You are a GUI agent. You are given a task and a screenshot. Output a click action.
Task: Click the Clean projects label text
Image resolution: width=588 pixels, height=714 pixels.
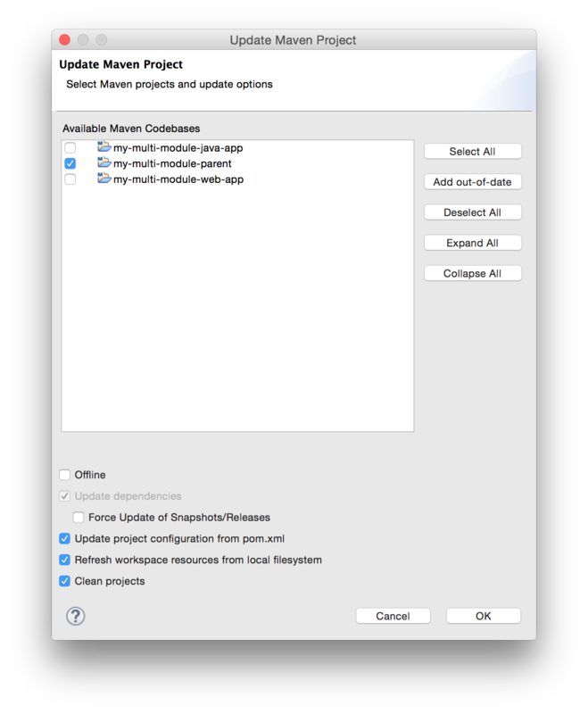110,582
